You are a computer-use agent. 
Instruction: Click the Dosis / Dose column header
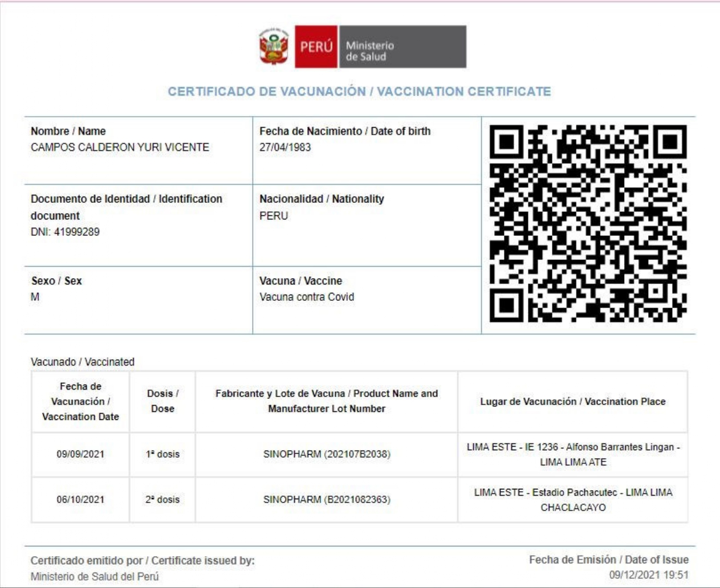tap(162, 401)
